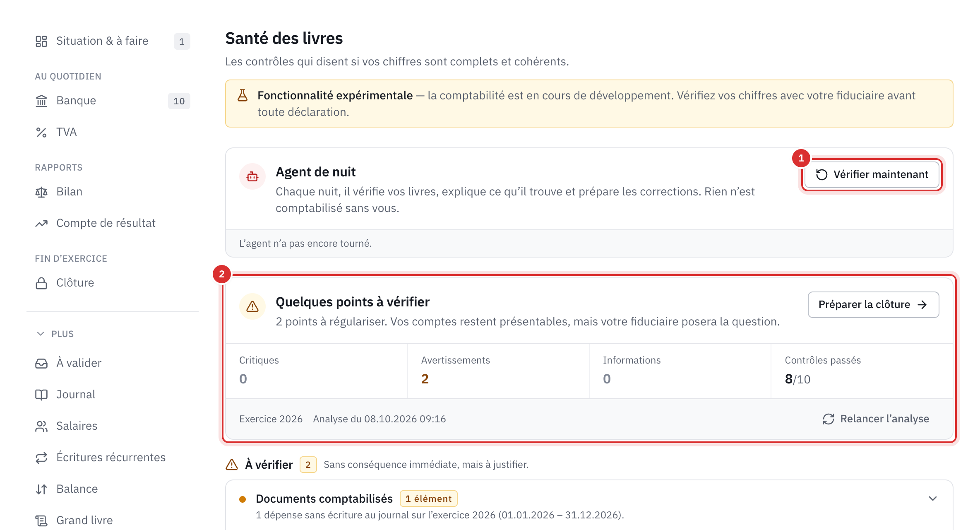Click the Contrôles passés 8/10 value
Image resolution: width=980 pixels, height=530 pixels.
tap(797, 379)
